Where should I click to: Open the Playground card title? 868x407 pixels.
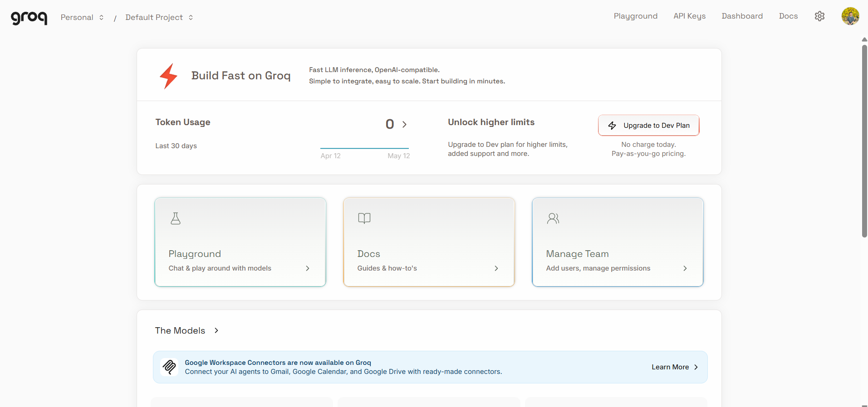coord(195,254)
